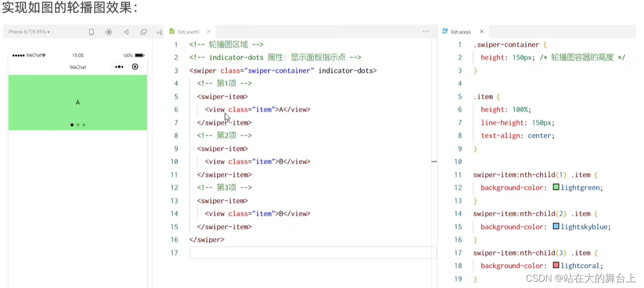Click the battery icon in simulator status bar

pyautogui.click(x=139, y=55)
